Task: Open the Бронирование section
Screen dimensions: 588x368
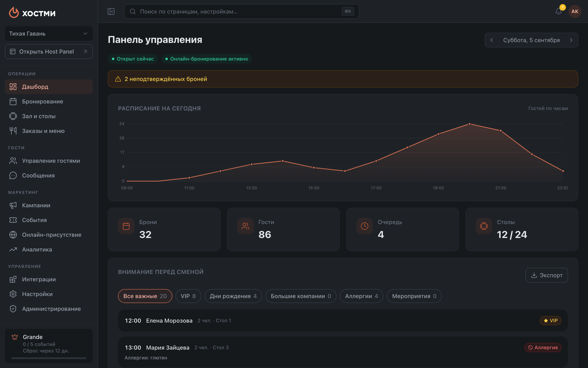Action: (49, 101)
